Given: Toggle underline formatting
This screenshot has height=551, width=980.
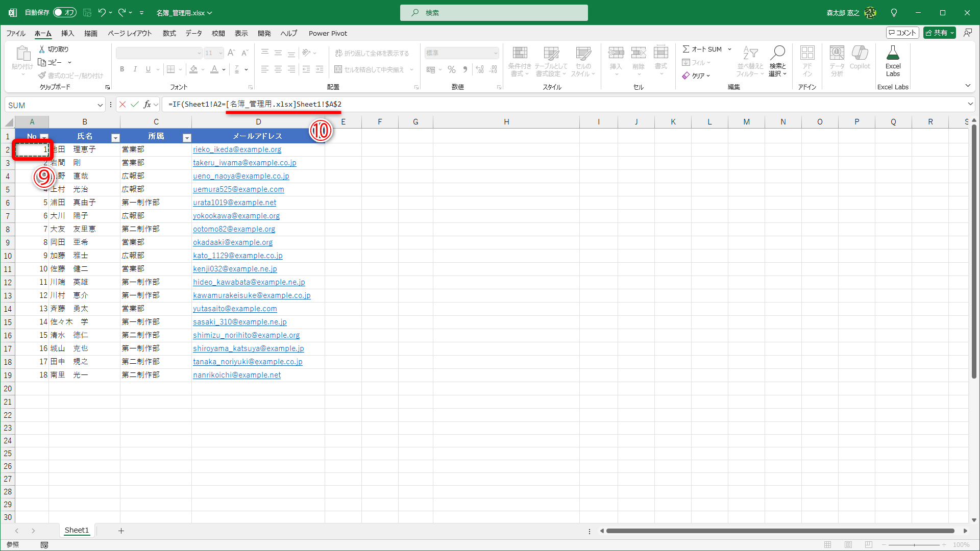Looking at the screenshot, I should click(x=148, y=69).
